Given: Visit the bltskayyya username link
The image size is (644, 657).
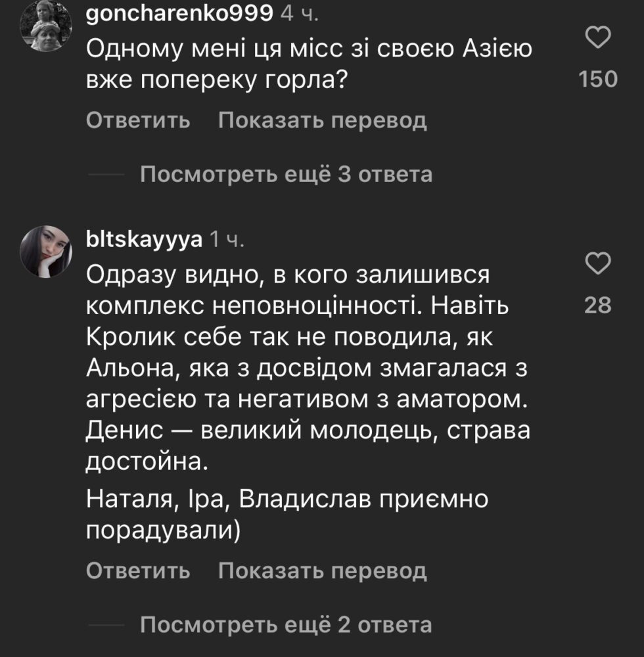Looking at the screenshot, I should (143, 240).
